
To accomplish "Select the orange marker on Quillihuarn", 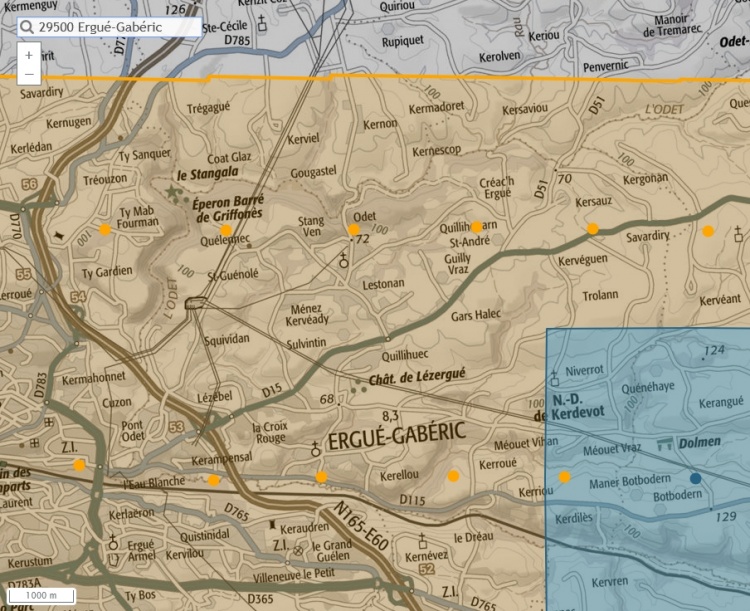I will [477, 226].
